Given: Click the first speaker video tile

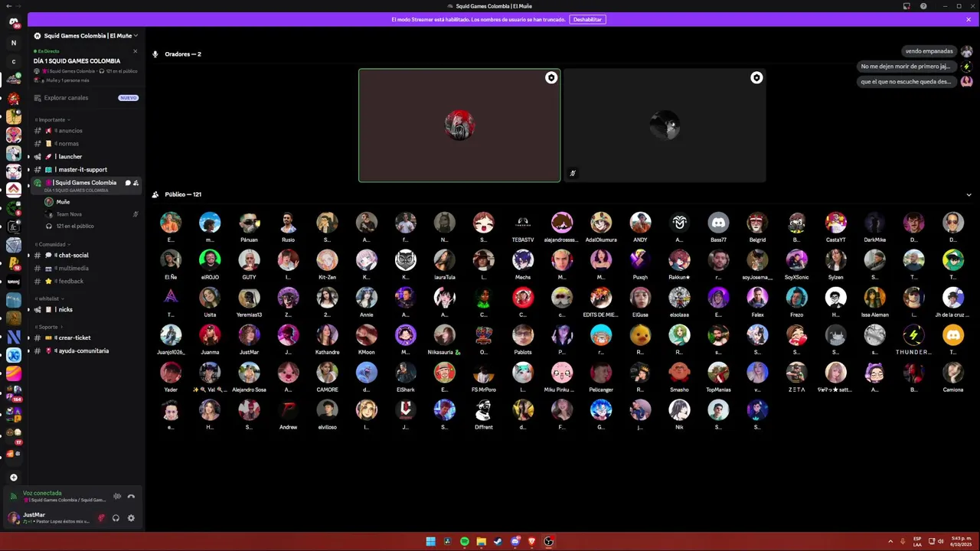Looking at the screenshot, I should 459,126.
